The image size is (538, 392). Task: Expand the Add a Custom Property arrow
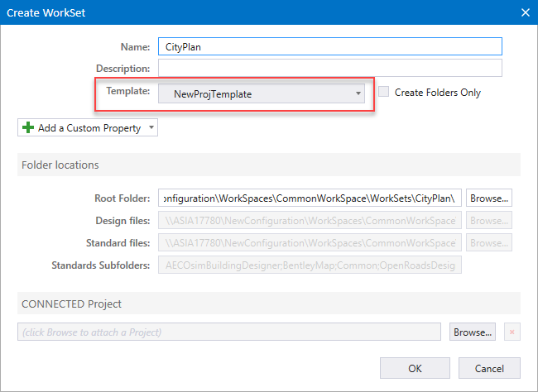(151, 127)
